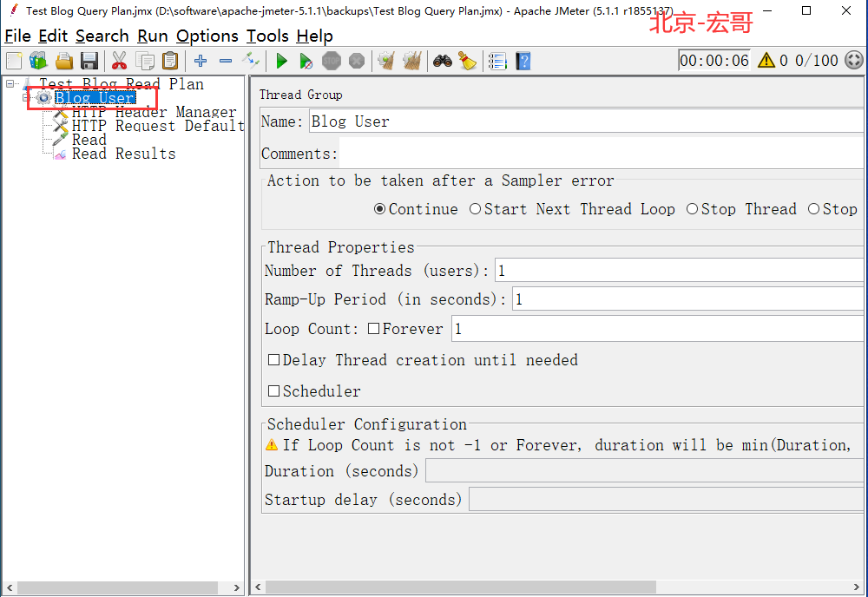Click the Blog User gear icon

[43, 98]
